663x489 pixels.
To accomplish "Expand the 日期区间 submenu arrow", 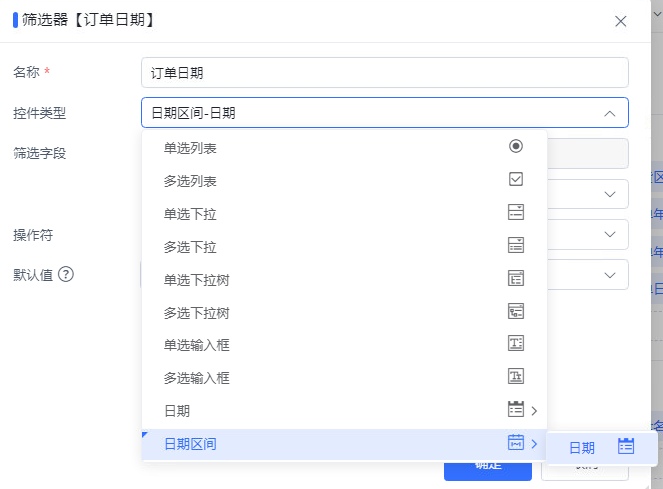I will click(x=534, y=444).
